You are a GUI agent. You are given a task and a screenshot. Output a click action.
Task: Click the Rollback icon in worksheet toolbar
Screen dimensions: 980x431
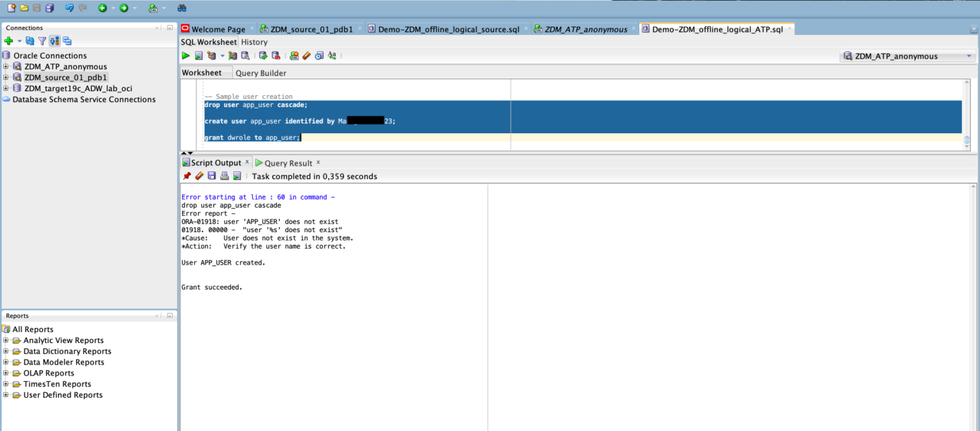(276, 56)
